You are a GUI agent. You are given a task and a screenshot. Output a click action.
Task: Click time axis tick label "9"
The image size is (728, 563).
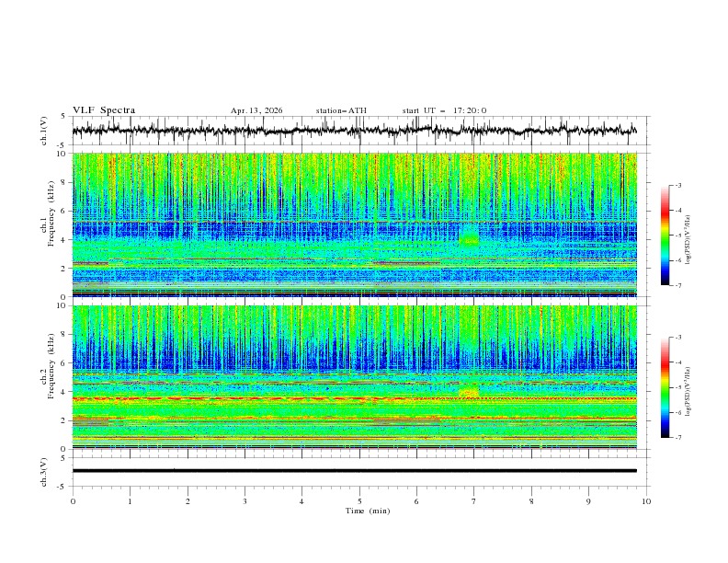coord(588,501)
